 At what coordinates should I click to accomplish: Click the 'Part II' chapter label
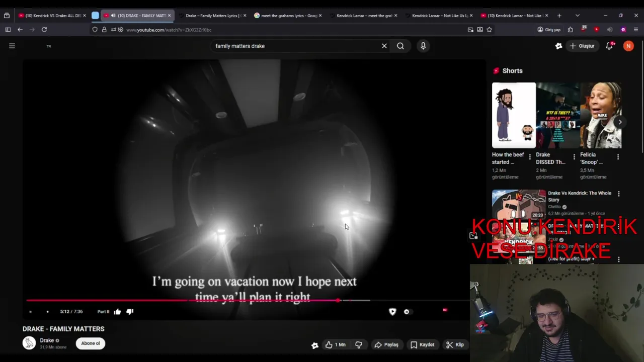[x=103, y=312]
